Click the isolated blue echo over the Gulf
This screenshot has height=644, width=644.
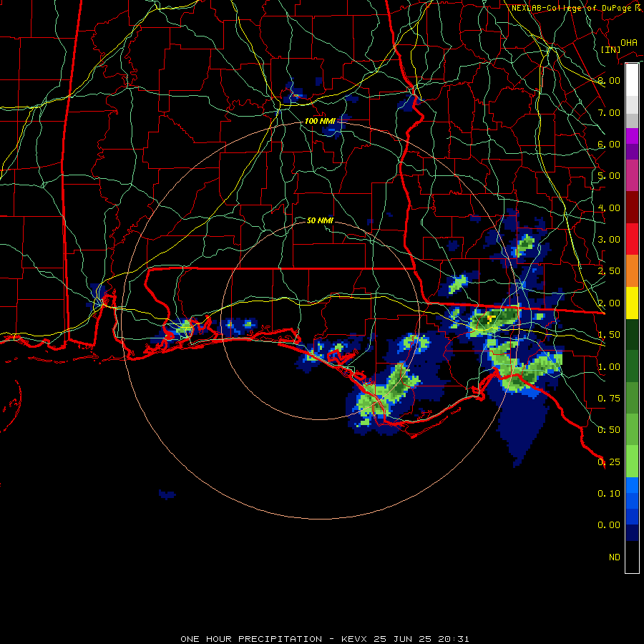[167, 494]
